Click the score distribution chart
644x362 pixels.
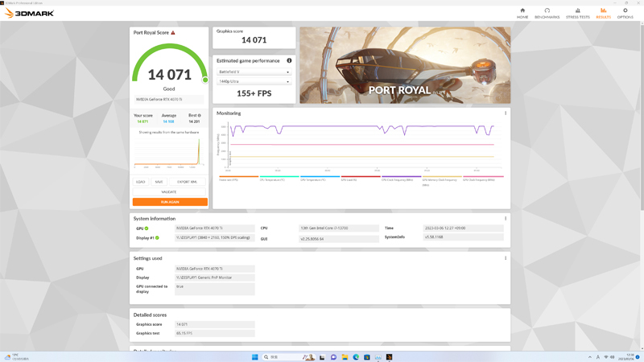point(169,152)
